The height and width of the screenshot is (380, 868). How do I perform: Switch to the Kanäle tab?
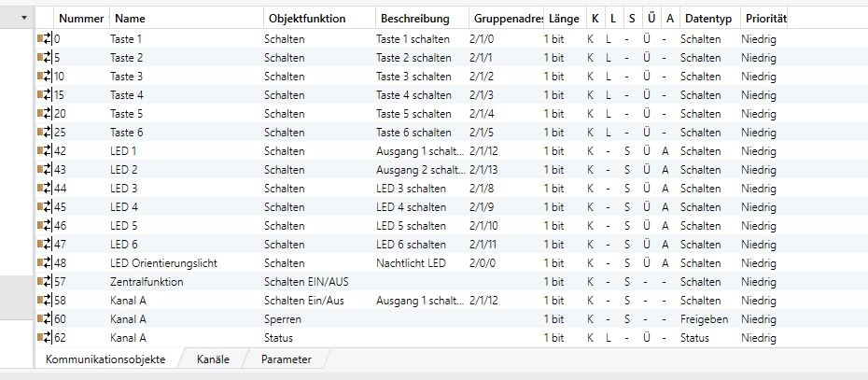coord(213,359)
